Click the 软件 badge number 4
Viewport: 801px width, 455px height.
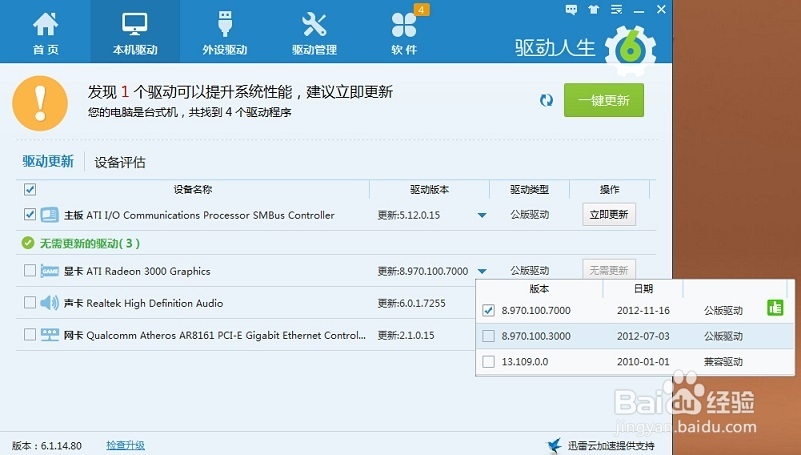[x=421, y=10]
